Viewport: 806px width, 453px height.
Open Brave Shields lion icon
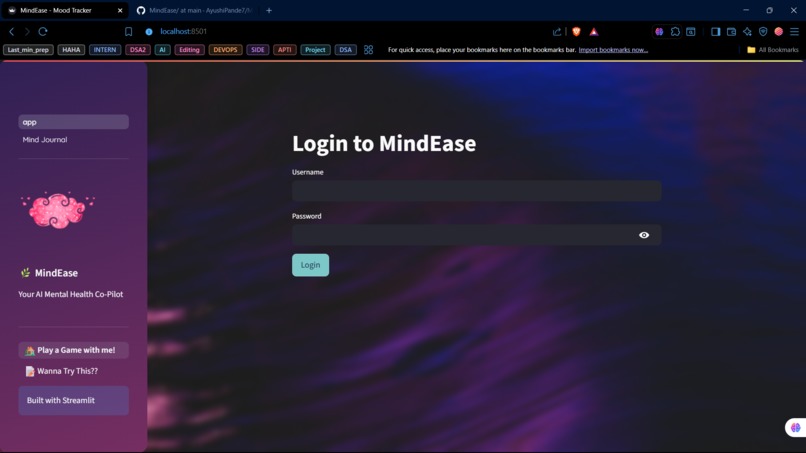click(x=576, y=31)
